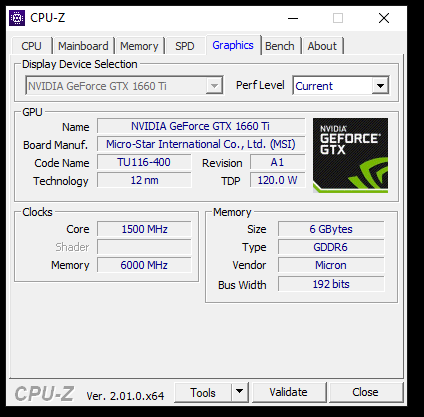Click the Validate button
The image size is (424, 417).
(x=289, y=392)
